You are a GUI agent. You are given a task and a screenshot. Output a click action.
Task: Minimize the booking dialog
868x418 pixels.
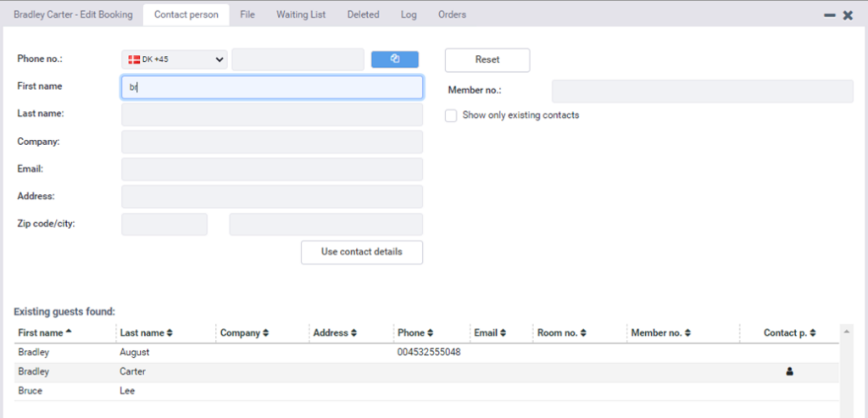(x=829, y=15)
